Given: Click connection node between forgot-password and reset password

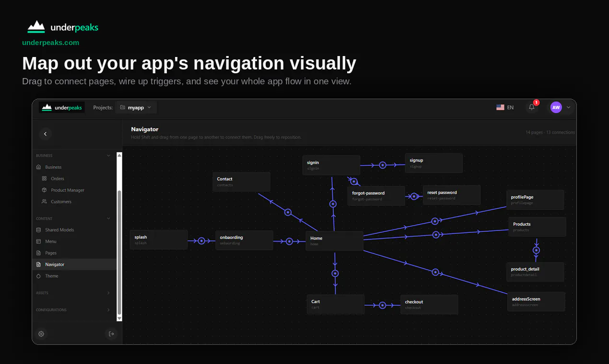Looking at the screenshot, I should pyautogui.click(x=414, y=196).
